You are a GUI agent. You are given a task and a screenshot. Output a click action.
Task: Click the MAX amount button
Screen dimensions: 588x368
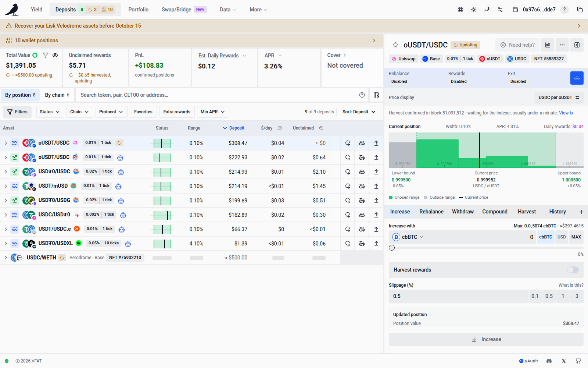(576, 237)
